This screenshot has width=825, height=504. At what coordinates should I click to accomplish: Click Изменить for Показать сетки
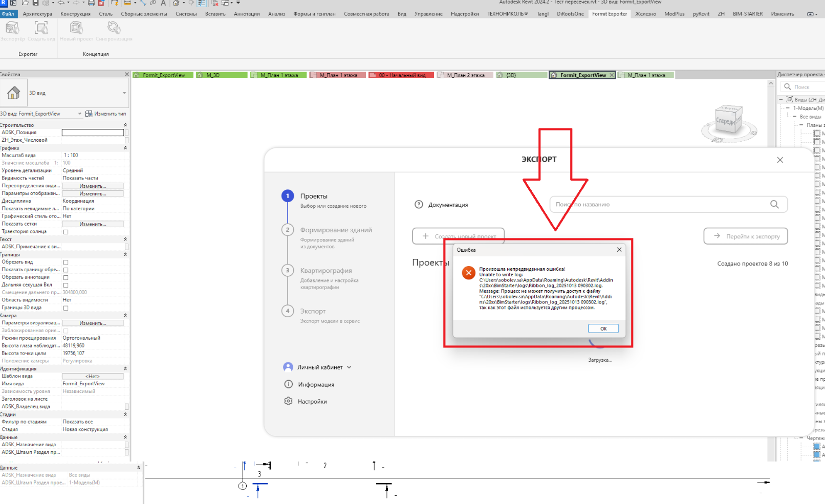(x=93, y=224)
